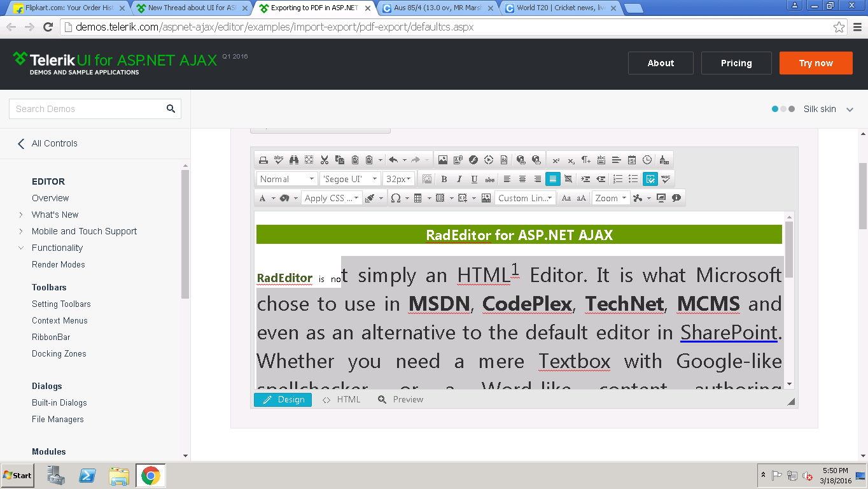Click the Align Right icon
868x489 pixels.
tap(538, 179)
